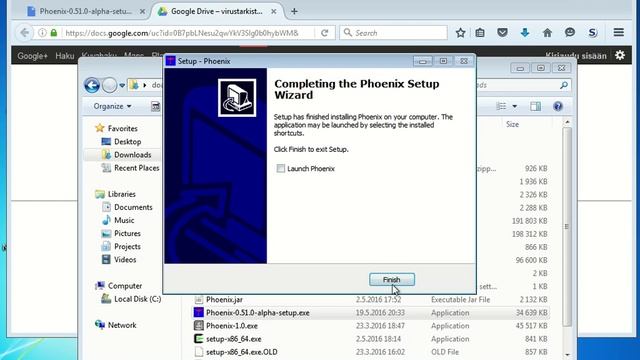Image resolution: width=640 pixels, height=360 pixels.
Task: Open Desktop in Favorites
Action: 128,142
